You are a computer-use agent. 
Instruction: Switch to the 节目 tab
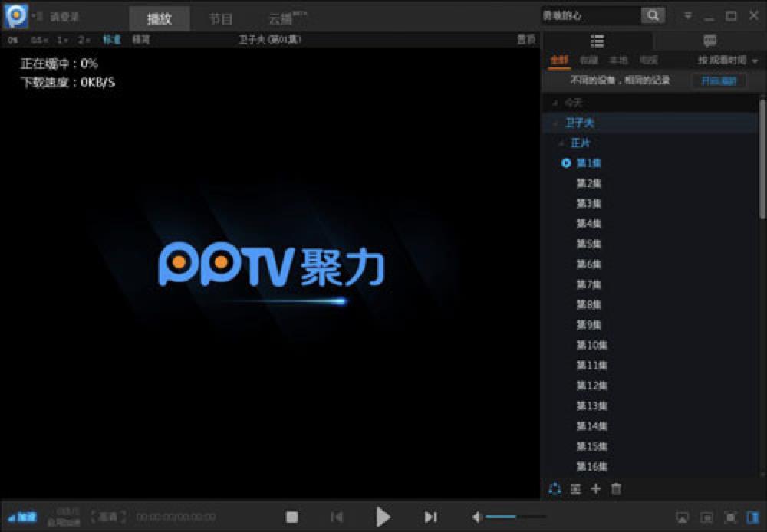(221, 18)
